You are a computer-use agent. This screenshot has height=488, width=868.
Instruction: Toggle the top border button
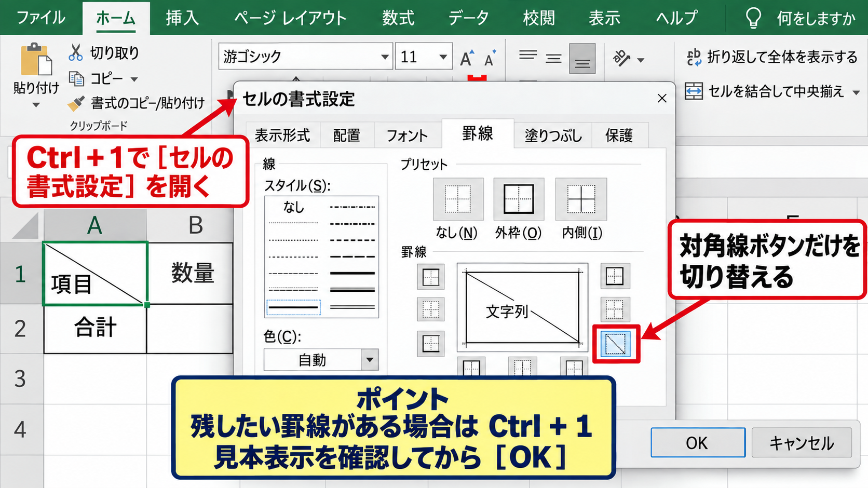431,277
